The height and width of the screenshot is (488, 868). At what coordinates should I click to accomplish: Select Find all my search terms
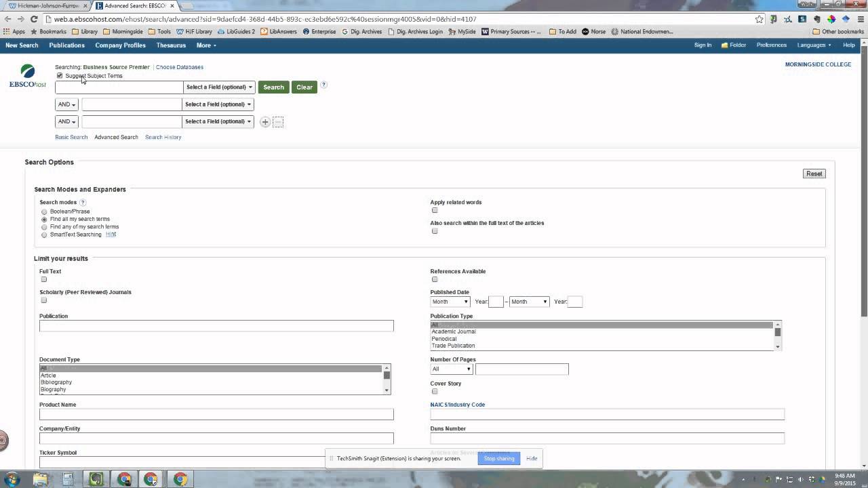click(x=44, y=220)
